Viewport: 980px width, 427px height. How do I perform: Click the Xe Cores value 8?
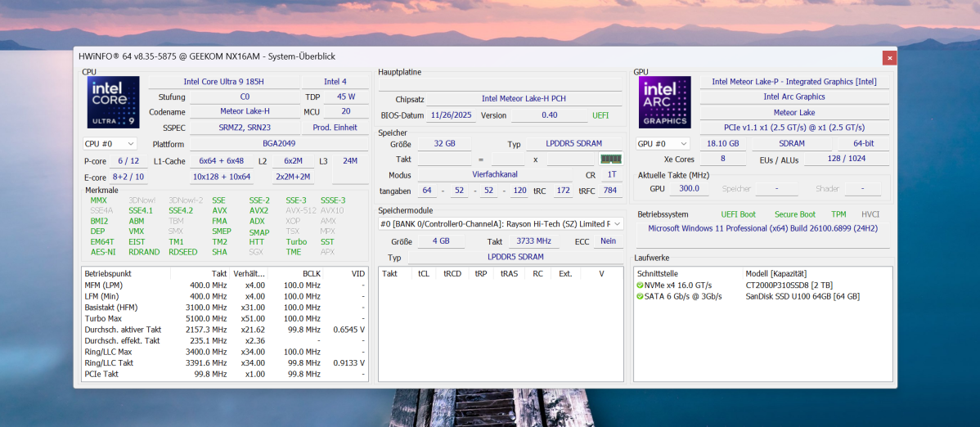pos(722,160)
